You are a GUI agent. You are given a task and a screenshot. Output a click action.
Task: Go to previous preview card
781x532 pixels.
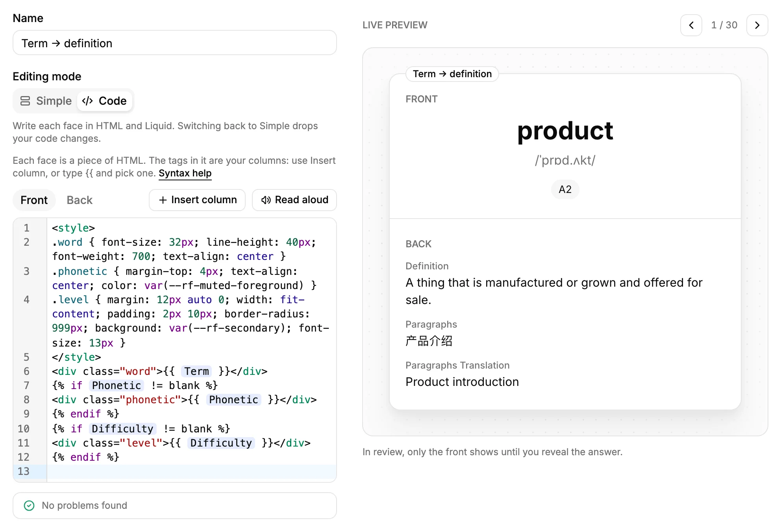tap(691, 25)
